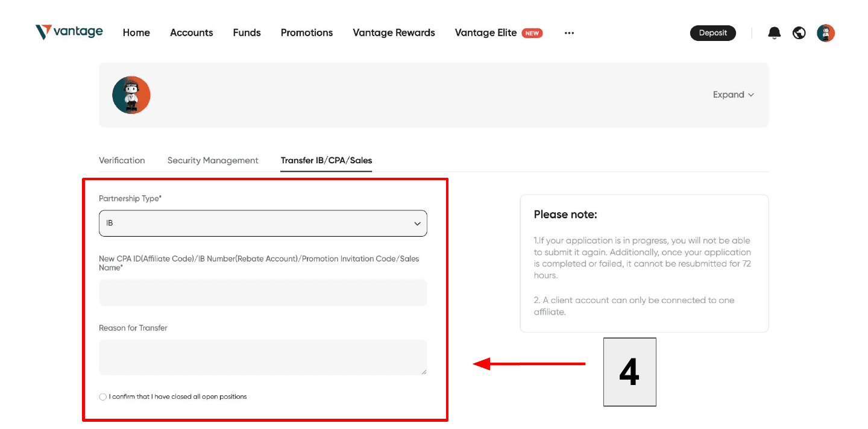Switch to the Verification tab

pyautogui.click(x=122, y=160)
